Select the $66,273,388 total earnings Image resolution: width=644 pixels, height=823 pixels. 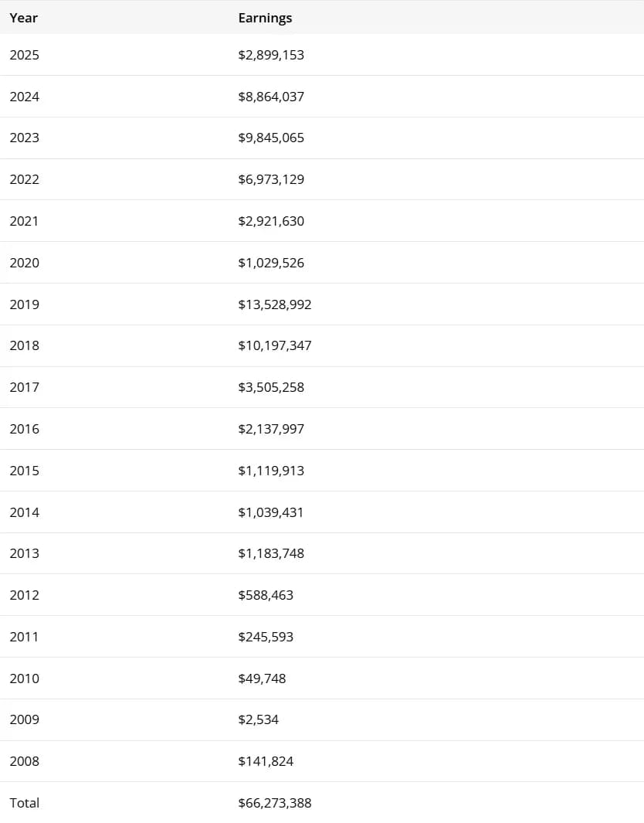tap(275, 803)
